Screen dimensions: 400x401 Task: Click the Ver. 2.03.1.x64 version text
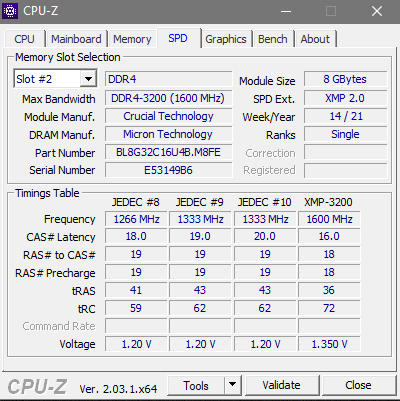[118, 389]
